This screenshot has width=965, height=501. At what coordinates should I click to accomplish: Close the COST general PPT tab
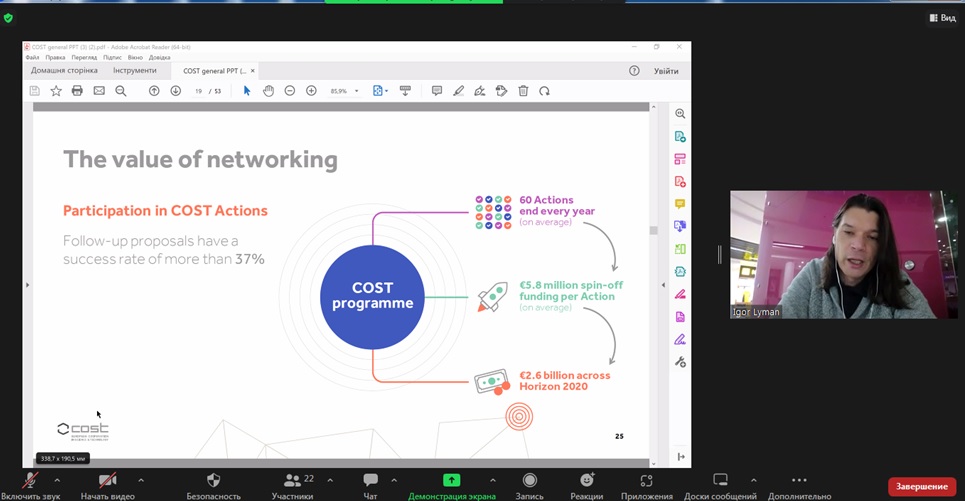click(252, 71)
